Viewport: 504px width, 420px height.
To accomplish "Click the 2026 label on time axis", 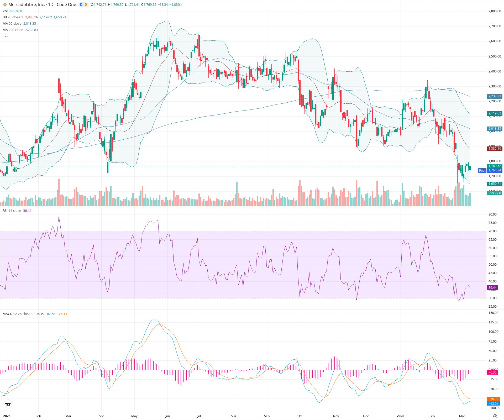I will (x=401, y=416).
